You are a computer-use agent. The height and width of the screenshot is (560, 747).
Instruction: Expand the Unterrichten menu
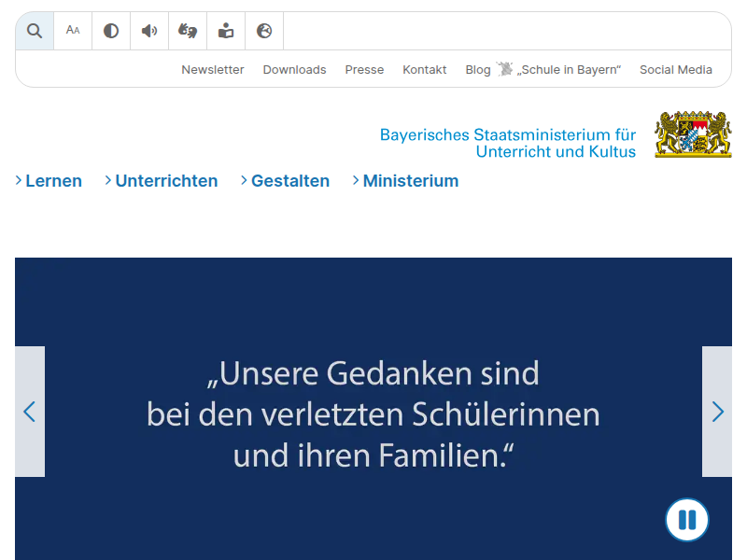(162, 181)
